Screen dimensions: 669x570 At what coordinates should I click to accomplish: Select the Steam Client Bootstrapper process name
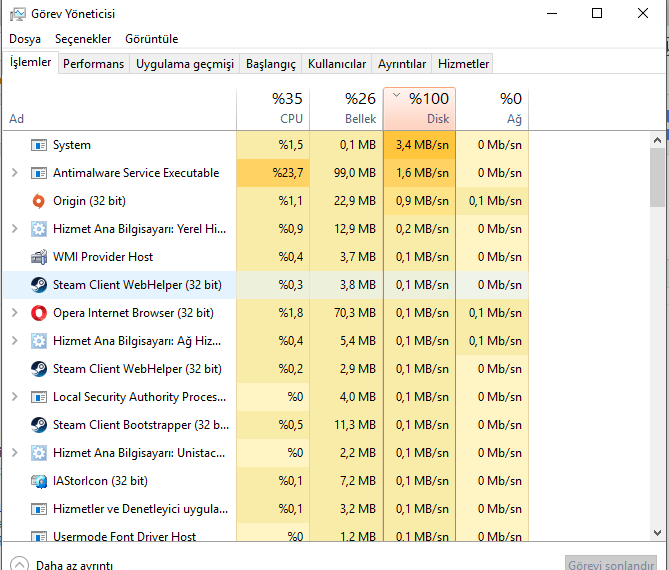(x=141, y=425)
